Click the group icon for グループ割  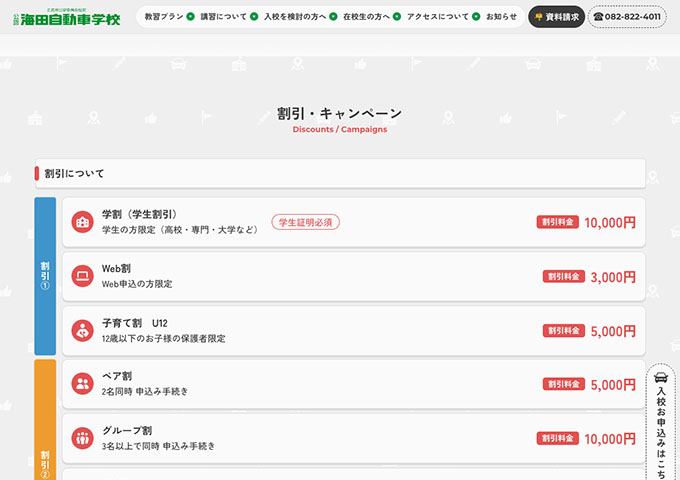coord(82,438)
